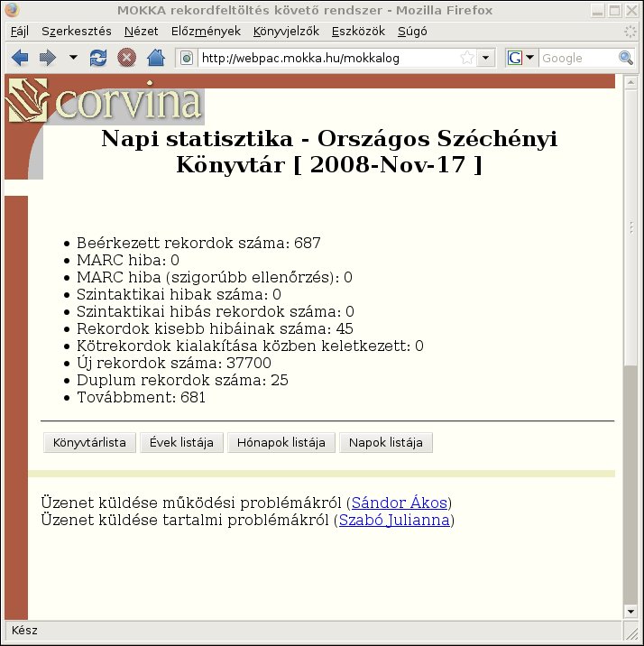Reload the current page

[98, 58]
